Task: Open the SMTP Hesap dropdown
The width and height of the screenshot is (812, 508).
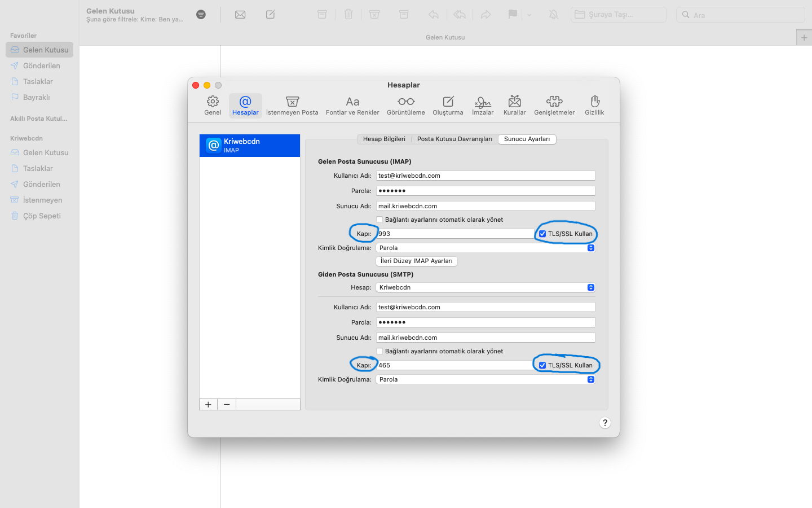Action: coord(485,287)
